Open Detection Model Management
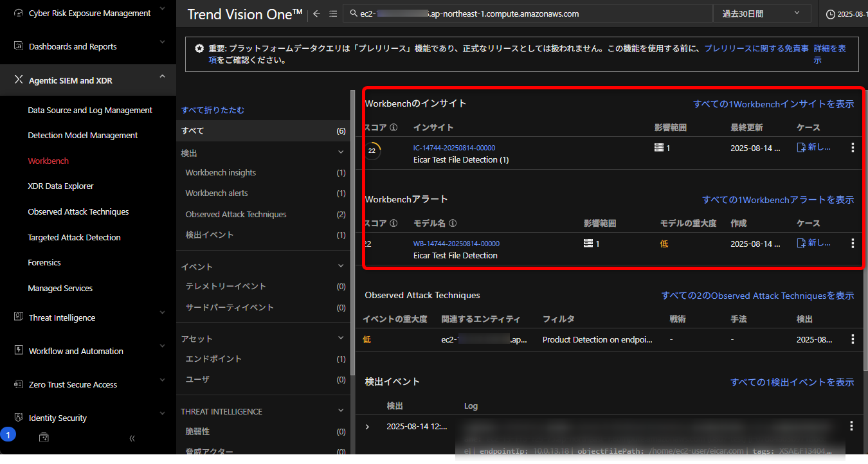 tap(83, 136)
